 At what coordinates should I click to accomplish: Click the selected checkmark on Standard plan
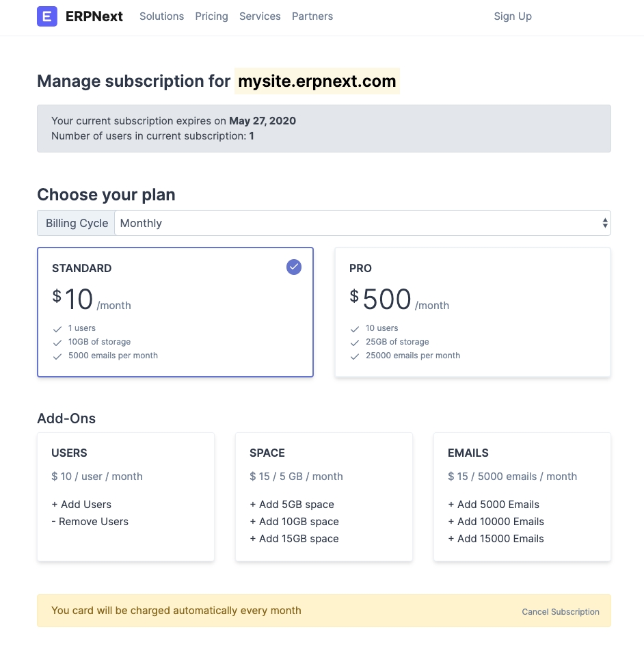click(x=294, y=267)
